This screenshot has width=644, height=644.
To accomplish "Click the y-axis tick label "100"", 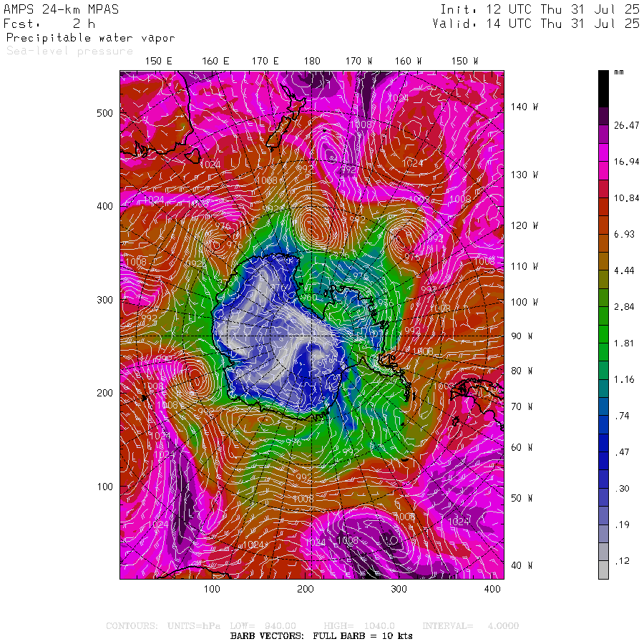I will (x=104, y=487).
